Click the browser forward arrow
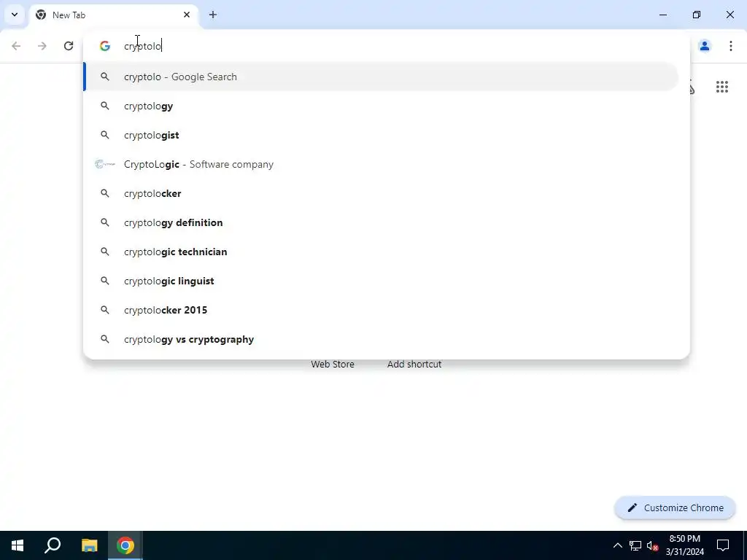747x560 pixels. point(42,46)
